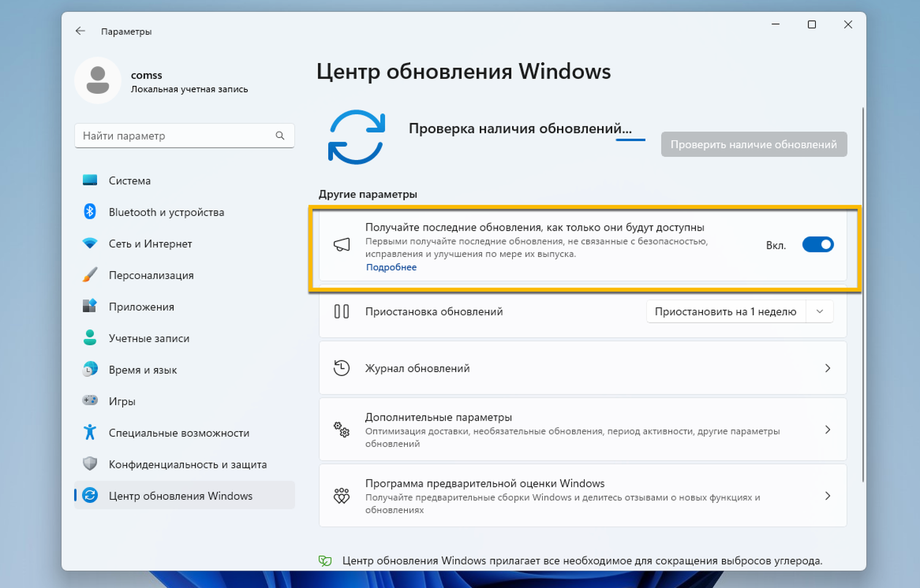Click the Insider Program hearts icon
This screenshot has height=588, width=920.
pyautogui.click(x=342, y=495)
